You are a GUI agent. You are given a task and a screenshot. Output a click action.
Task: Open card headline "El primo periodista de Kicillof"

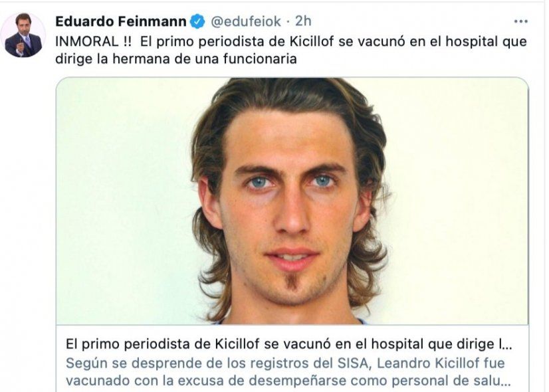click(164, 344)
